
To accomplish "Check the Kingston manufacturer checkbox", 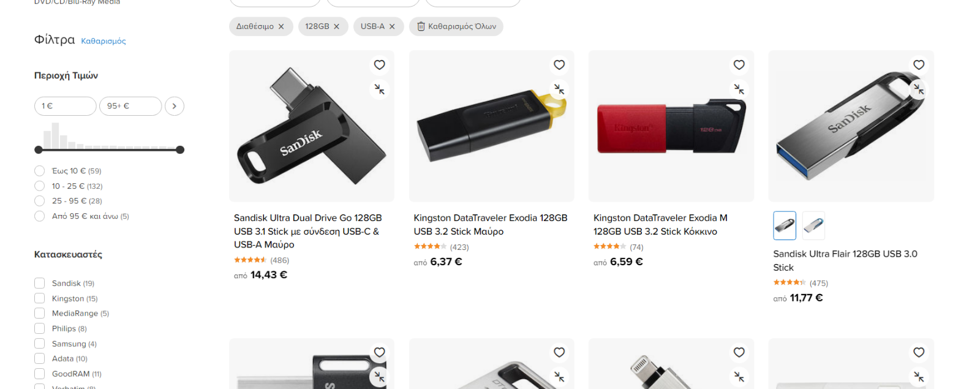I will tap(40, 298).
